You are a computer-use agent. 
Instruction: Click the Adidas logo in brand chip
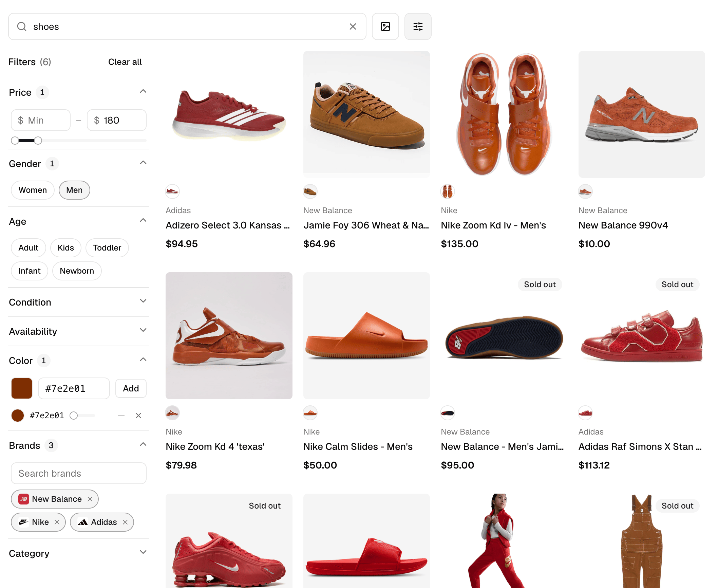coord(83,522)
